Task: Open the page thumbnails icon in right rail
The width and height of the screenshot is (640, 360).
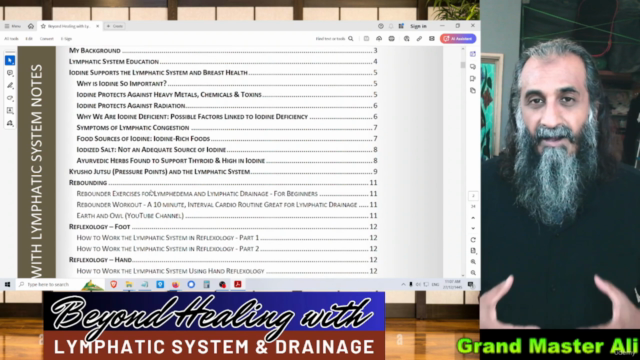Action: (x=473, y=90)
